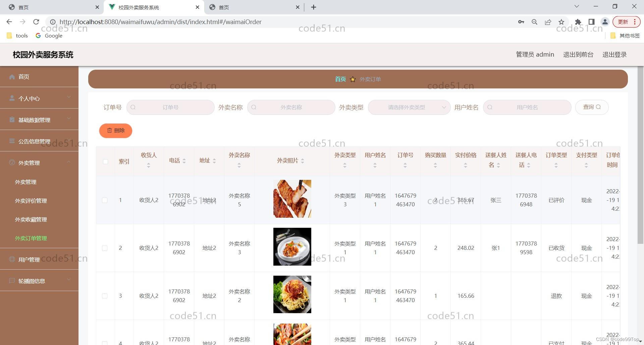
Task: Bookmark this page with star icon
Action: [561, 22]
